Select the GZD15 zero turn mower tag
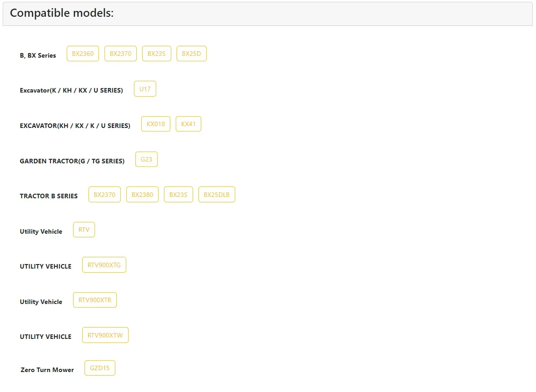 [x=99, y=368]
